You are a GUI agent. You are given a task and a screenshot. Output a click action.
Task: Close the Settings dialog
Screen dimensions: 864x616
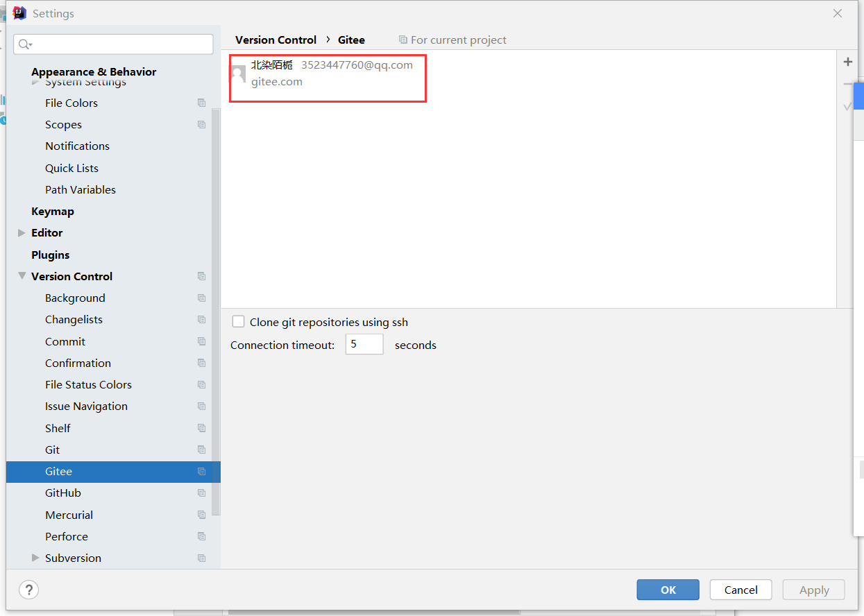pos(838,13)
